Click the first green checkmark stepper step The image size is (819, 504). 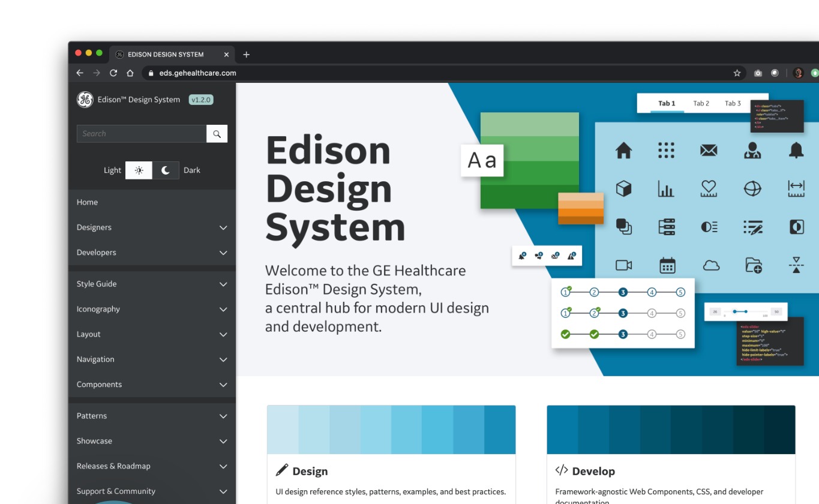click(565, 334)
